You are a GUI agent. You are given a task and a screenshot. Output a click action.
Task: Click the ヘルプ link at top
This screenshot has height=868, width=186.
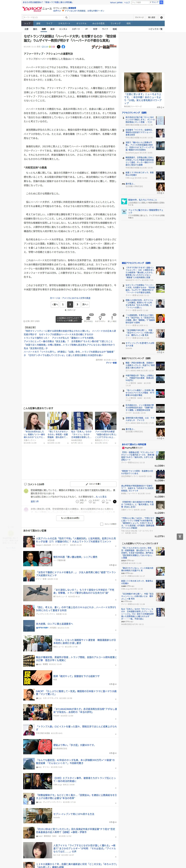127,2
